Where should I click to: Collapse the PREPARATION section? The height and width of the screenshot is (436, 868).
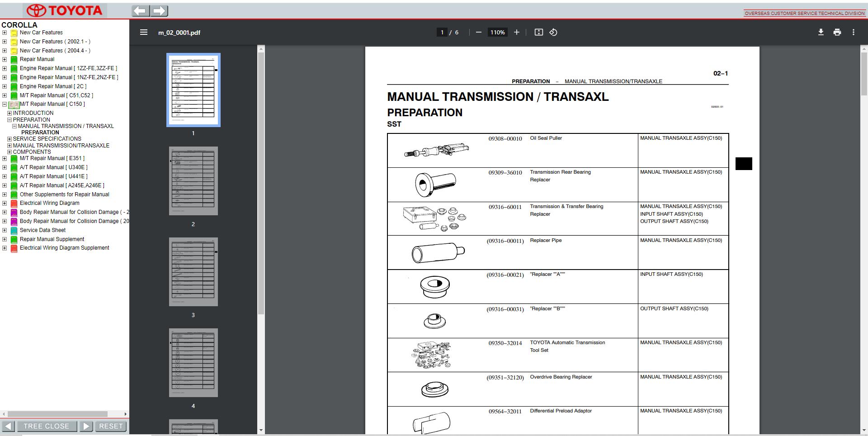[9, 120]
